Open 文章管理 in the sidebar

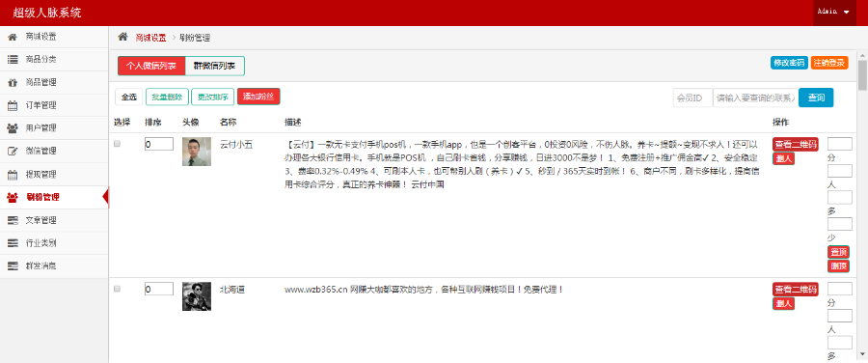click(x=54, y=220)
